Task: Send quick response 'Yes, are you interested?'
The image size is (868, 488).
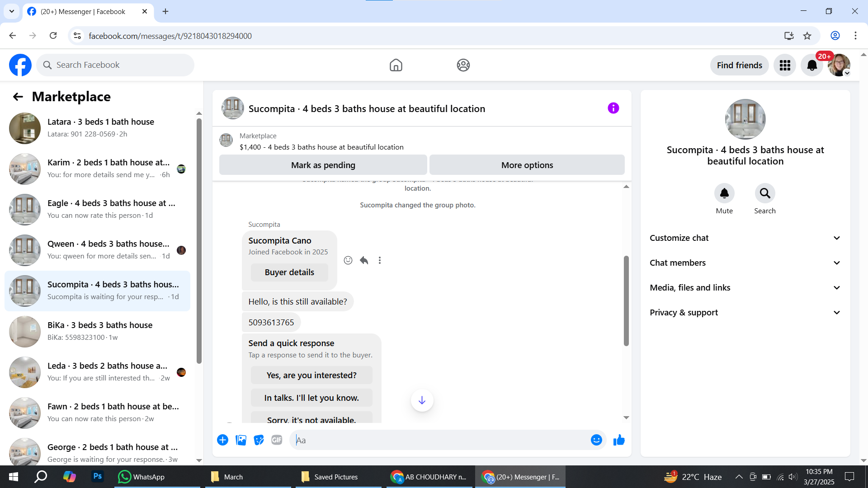Action: (311, 375)
